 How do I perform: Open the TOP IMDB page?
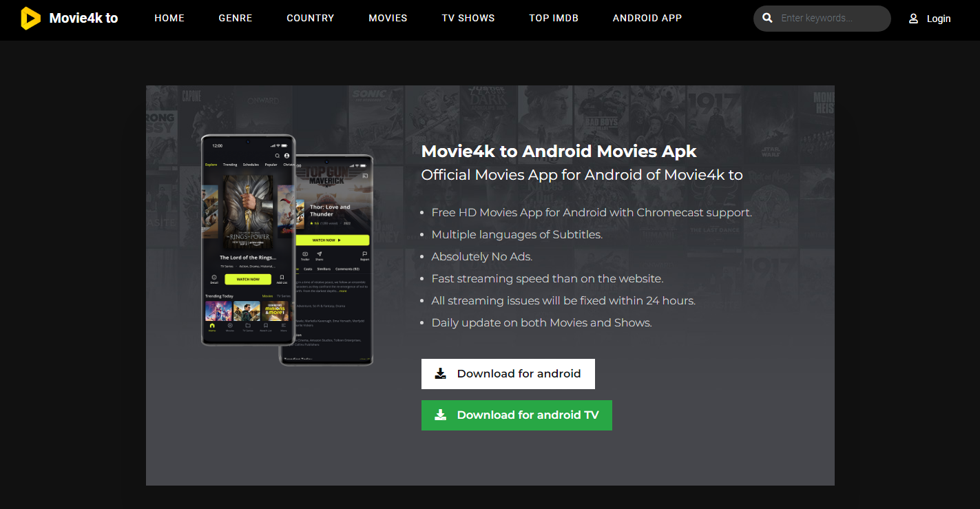coord(554,19)
